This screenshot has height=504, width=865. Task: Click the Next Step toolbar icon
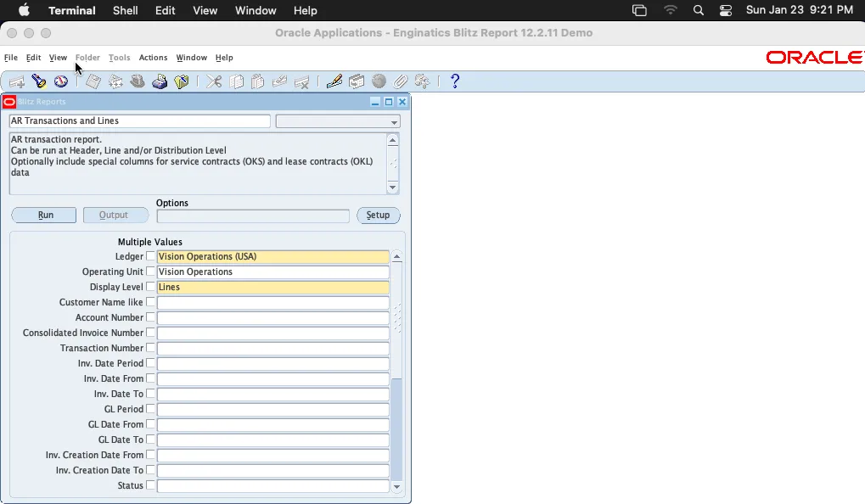pyautogui.click(x=115, y=81)
